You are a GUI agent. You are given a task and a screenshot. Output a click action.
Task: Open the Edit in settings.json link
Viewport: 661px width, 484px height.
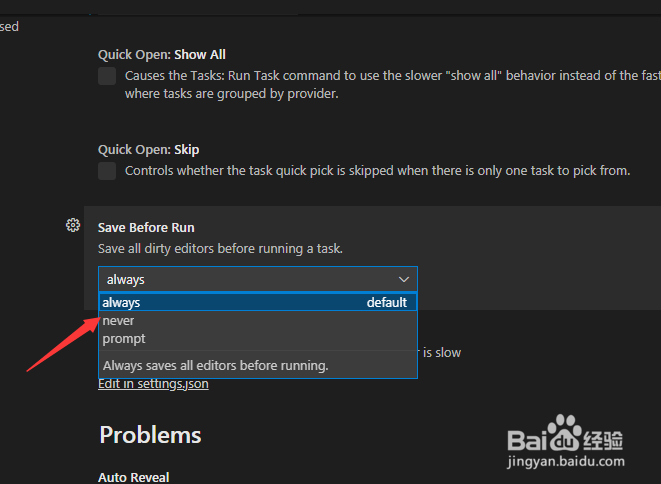(153, 384)
